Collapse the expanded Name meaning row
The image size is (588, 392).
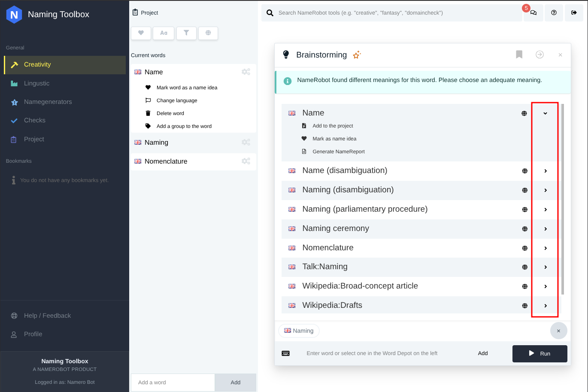545,113
